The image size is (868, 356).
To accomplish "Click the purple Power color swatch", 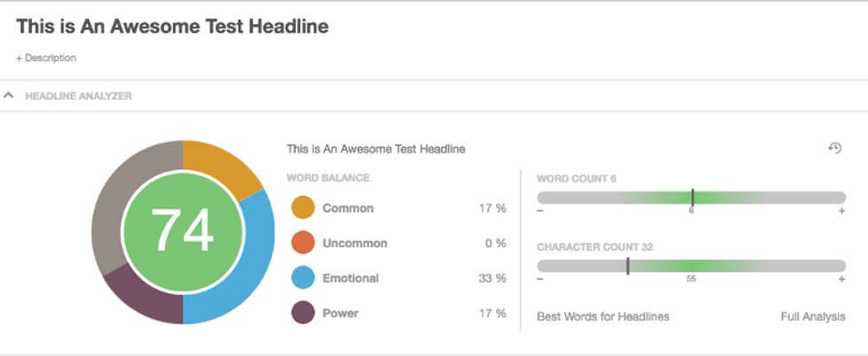I will coord(303,313).
